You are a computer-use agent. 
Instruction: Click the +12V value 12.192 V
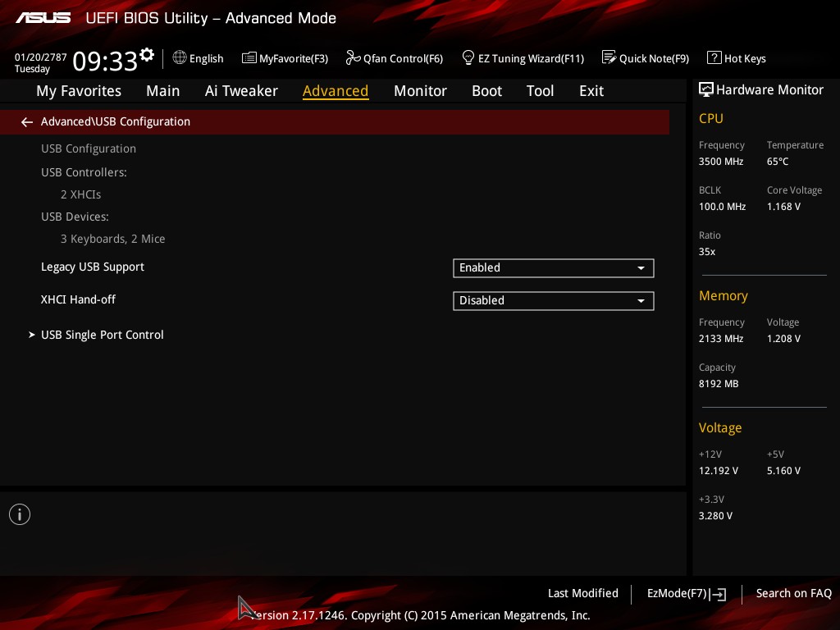tap(719, 471)
